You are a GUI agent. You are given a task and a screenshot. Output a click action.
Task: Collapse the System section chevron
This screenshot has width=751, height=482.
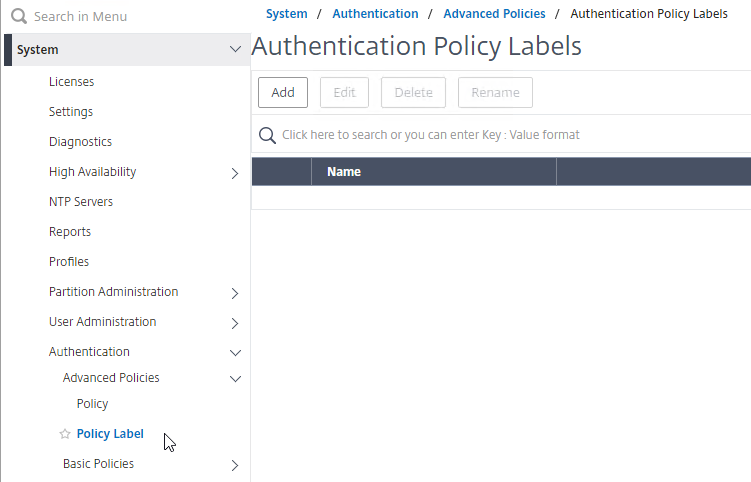click(x=235, y=49)
